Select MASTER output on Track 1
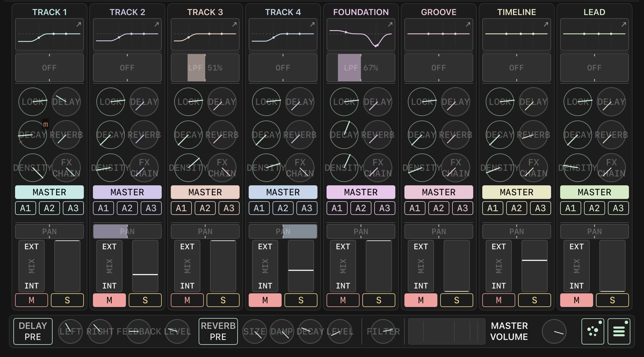This screenshot has width=644, height=357. [49, 192]
